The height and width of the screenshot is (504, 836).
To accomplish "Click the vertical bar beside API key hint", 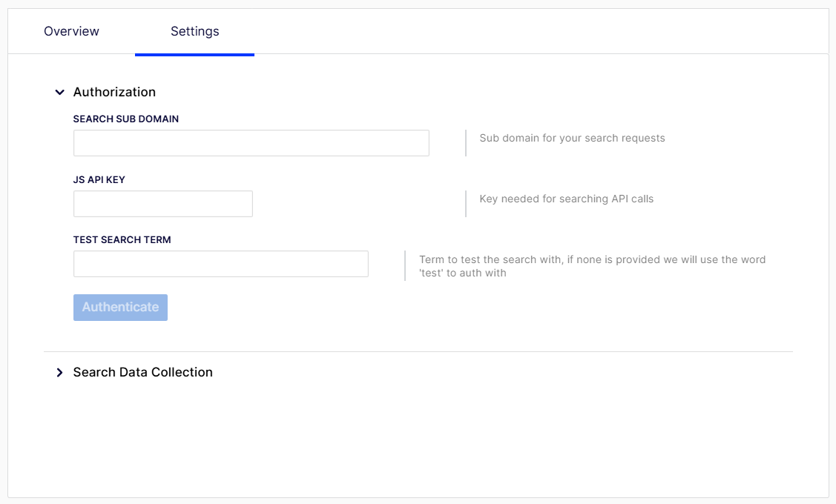I will [x=466, y=204].
